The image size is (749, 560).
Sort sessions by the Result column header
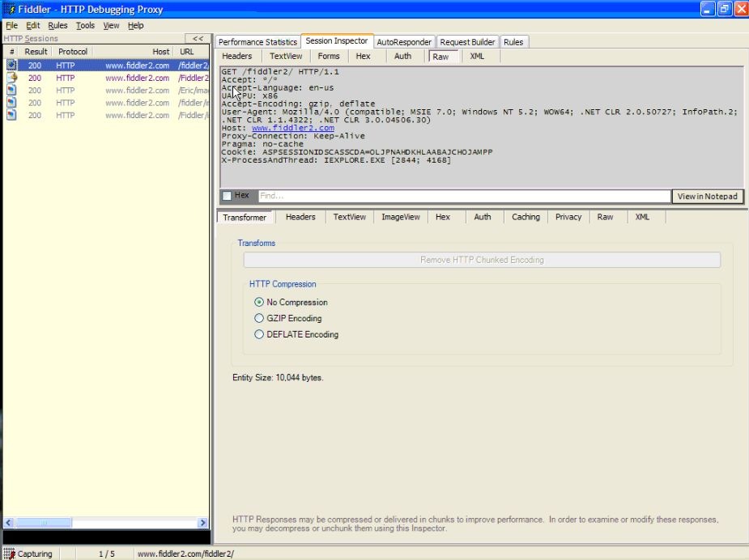point(36,52)
